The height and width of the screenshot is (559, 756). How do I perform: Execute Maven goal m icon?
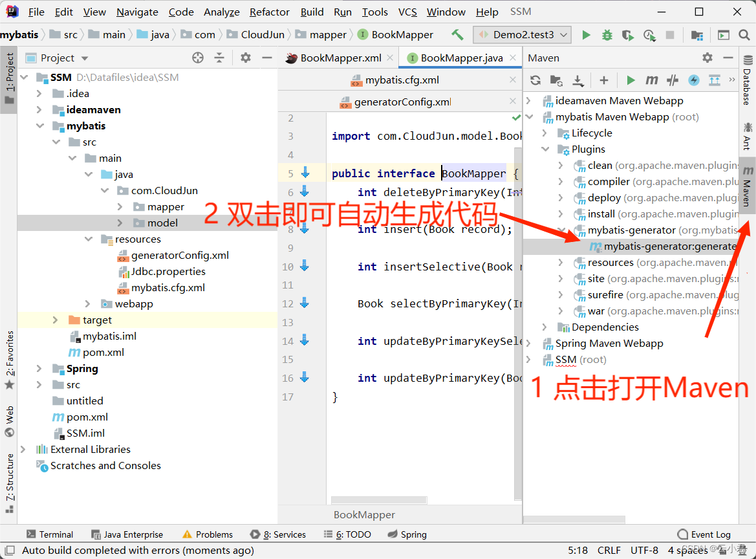coord(651,80)
